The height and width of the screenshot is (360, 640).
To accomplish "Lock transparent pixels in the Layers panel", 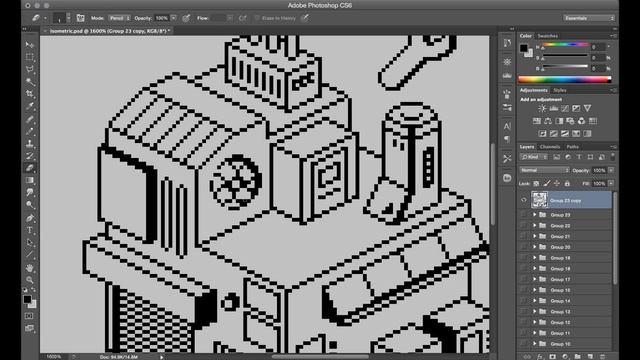I will pyautogui.click(x=536, y=184).
